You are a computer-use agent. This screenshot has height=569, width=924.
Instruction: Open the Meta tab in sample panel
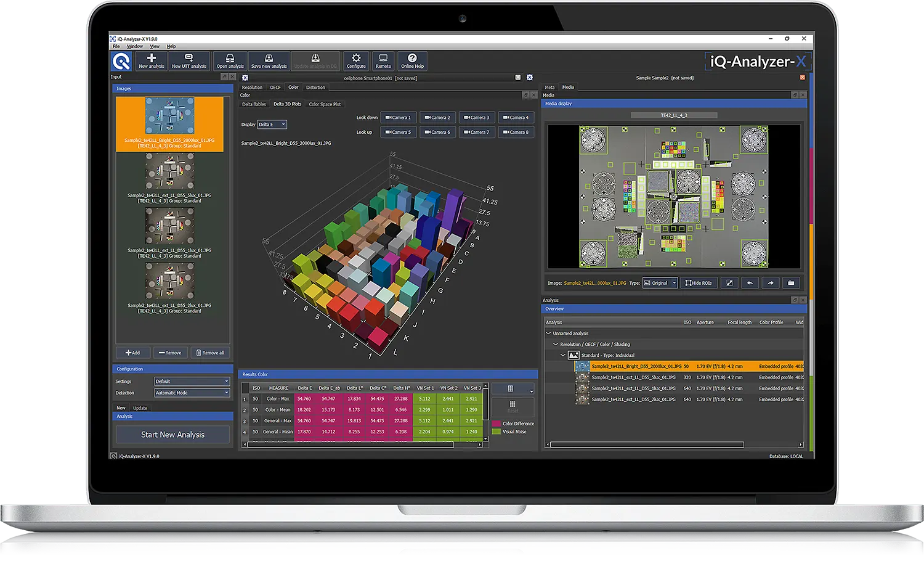(549, 88)
